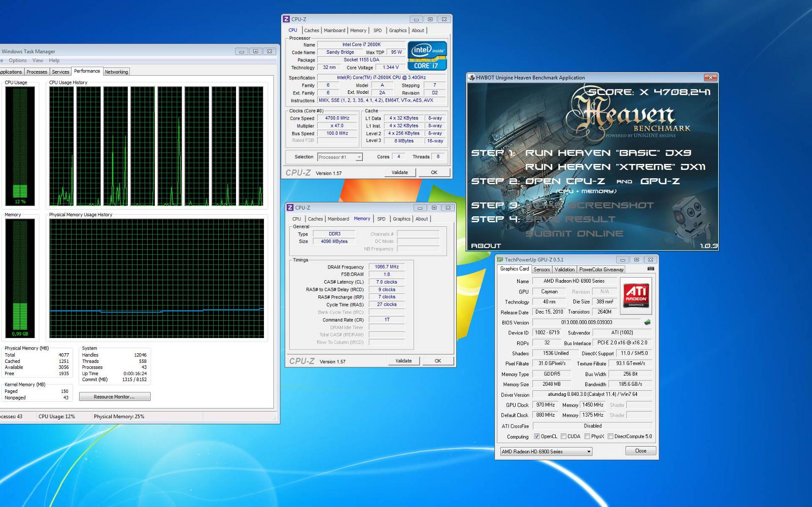Click the CAS# Latency 7.0 clocks value
The image size is (812, 507).
387,282
